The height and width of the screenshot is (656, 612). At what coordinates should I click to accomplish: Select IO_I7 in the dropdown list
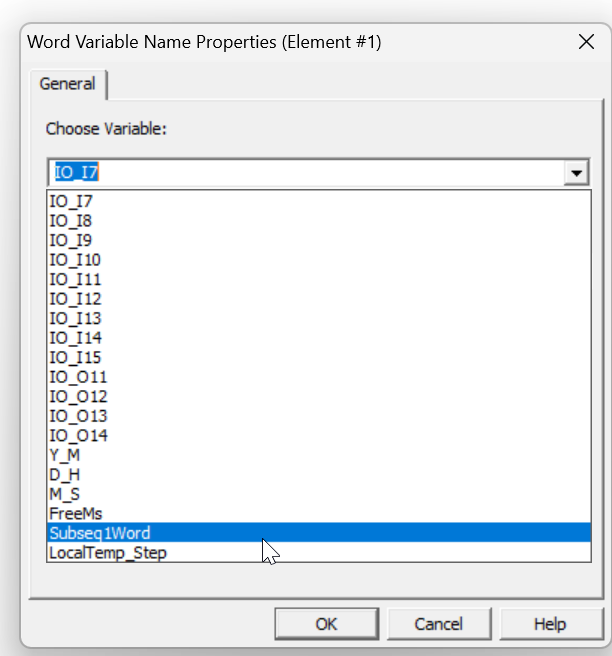coord(319,201)
